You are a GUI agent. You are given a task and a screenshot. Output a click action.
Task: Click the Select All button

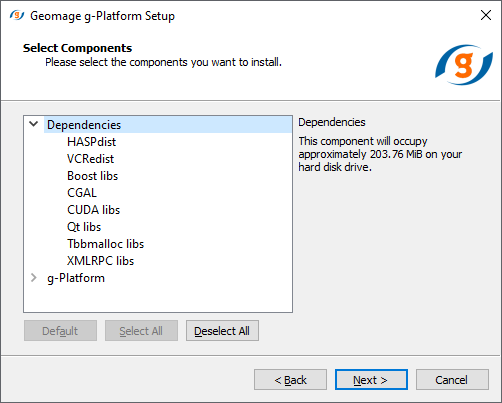pos(141,331)
